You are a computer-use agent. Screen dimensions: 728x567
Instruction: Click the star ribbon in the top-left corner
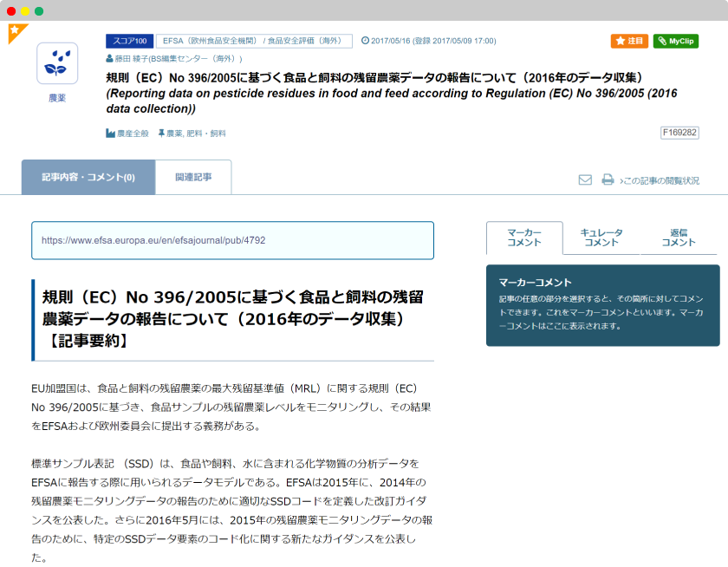[x=16, y=31]
